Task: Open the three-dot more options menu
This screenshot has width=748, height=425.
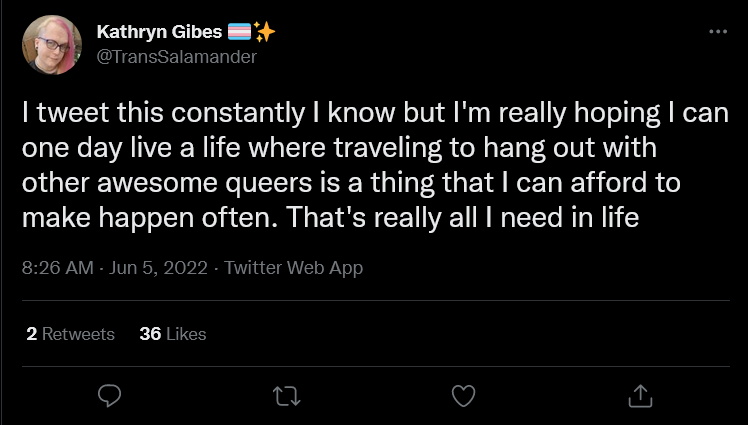Action: tap(718, 31)
